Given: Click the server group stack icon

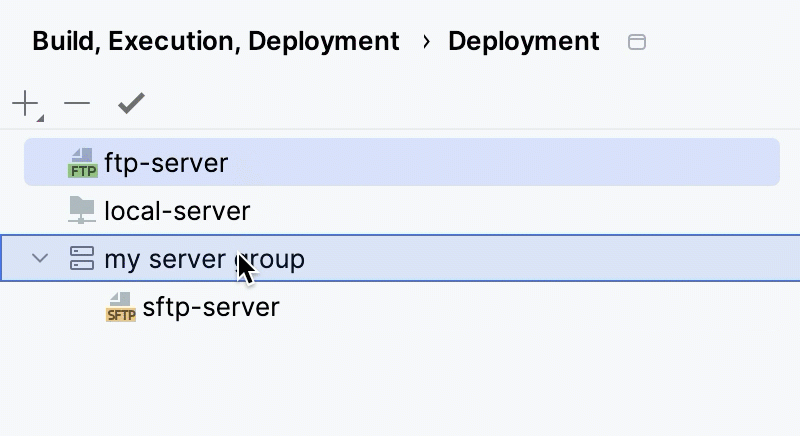Looking at the screenshot, I should pyautogui.click(x=82, y=260).
